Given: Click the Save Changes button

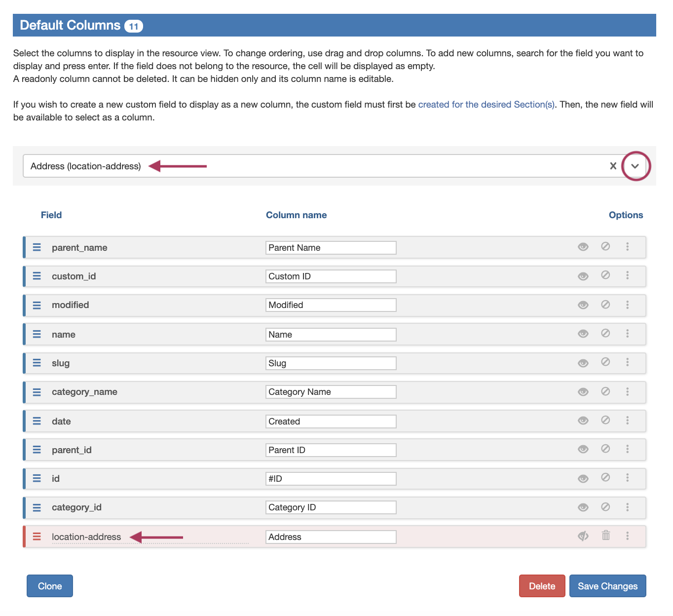Looking at the screenshot, I should click(x=607, y=586).
